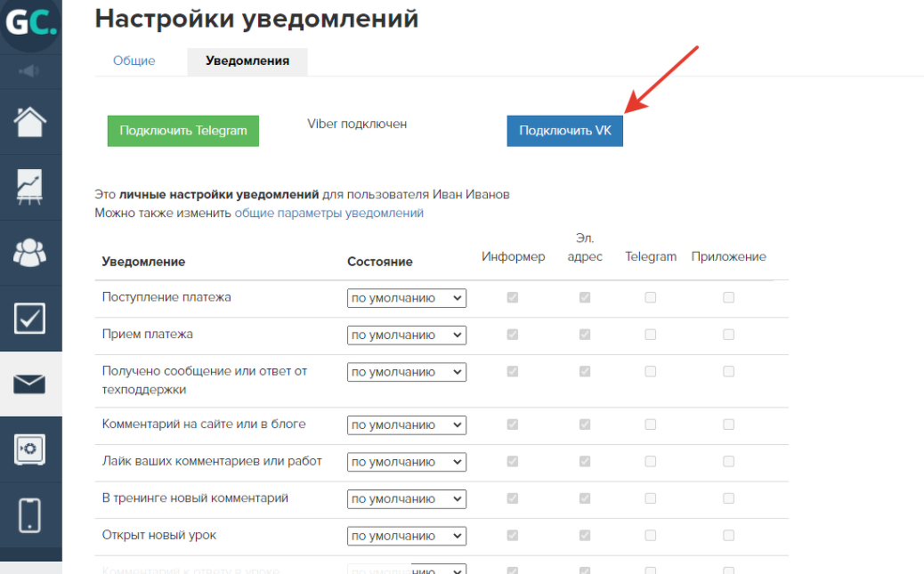Click the Подключить VK button
Viewport: 924px width, 574px height.
click(565, 131)
